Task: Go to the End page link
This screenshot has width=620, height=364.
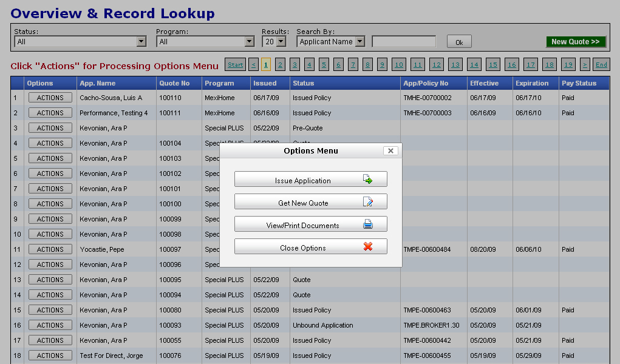Action: [601, 65]
